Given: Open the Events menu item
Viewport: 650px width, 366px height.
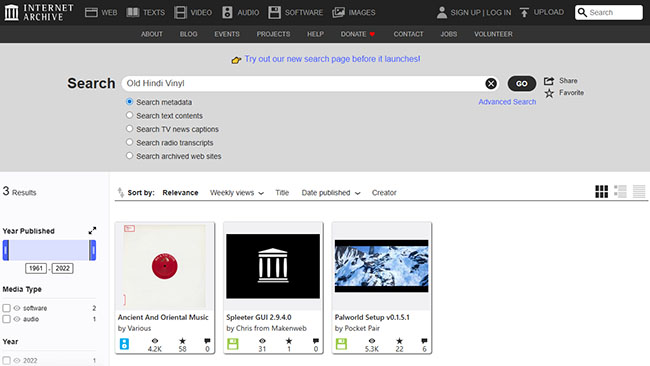Looking at the screenshot, I should click(227, 34).
